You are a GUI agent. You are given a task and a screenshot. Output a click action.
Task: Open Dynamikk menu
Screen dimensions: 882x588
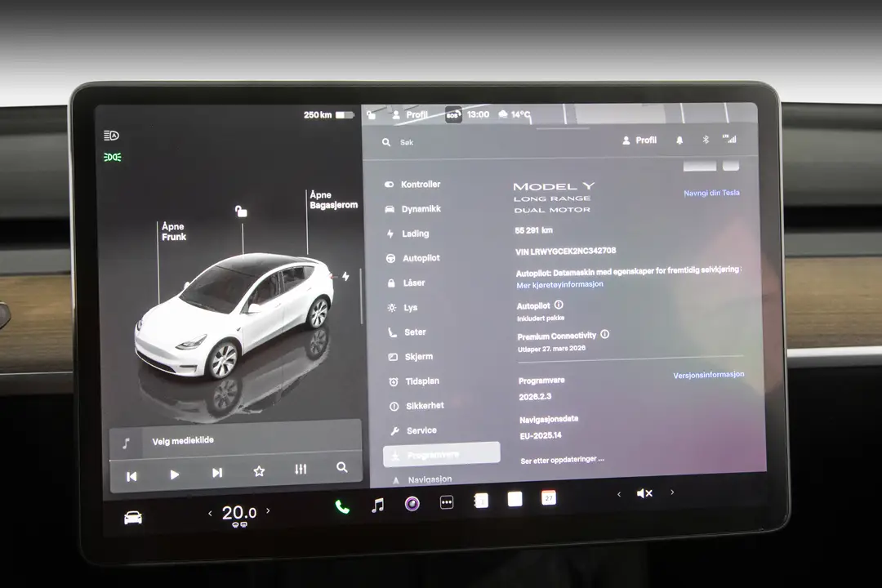click(x=413, y=209)
